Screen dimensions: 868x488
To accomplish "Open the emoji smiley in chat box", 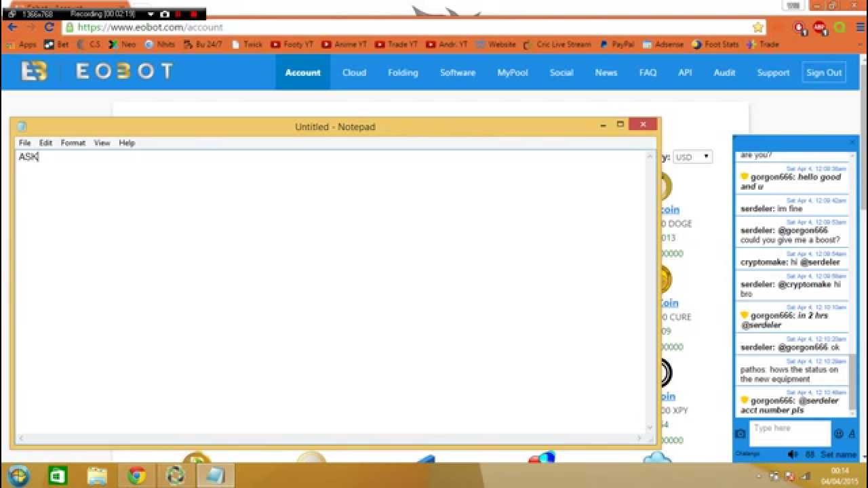I will pyautogui.click(x=839, y=434).
